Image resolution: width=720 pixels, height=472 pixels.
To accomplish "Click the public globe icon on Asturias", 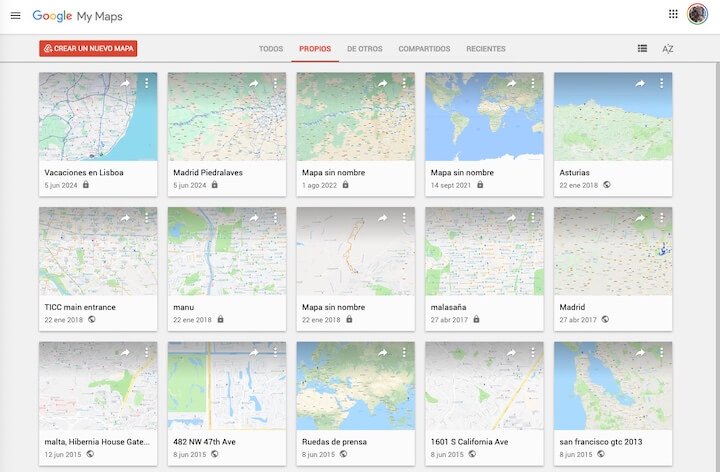I will click(607, 185).
